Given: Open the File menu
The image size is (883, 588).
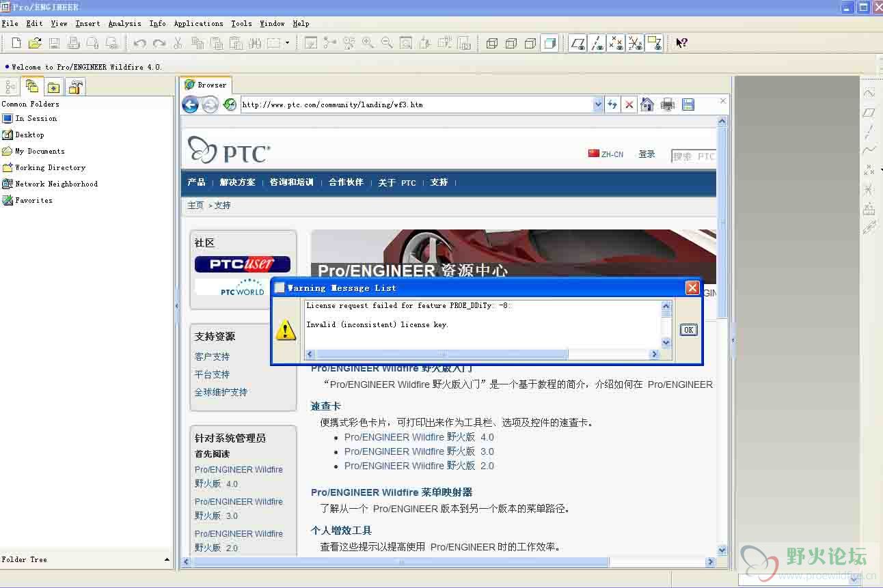Looking at the screenshot, I should (x=10, y=23).
